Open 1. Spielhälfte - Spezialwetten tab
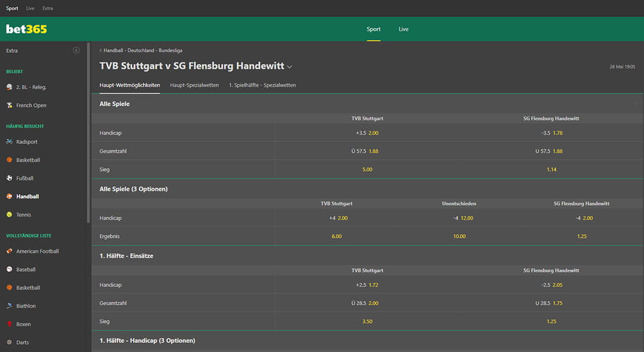The width and height of the screenshot is (644, 352). click(262, 86)
